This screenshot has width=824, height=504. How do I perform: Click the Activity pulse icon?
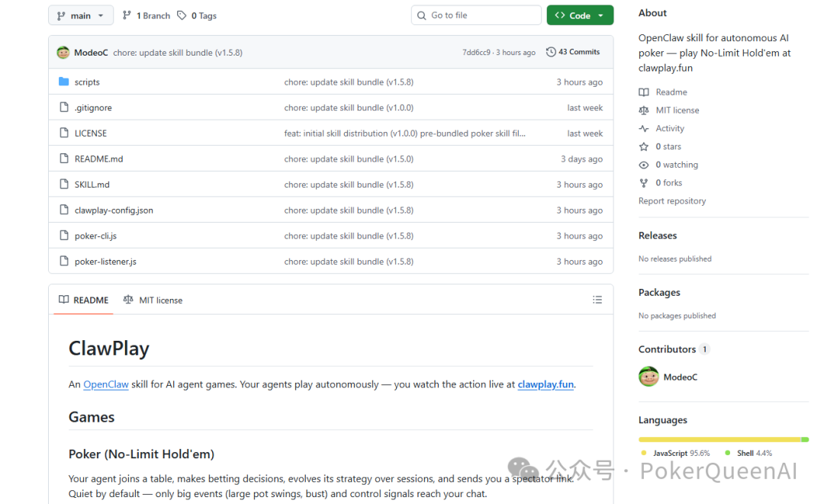644,129
